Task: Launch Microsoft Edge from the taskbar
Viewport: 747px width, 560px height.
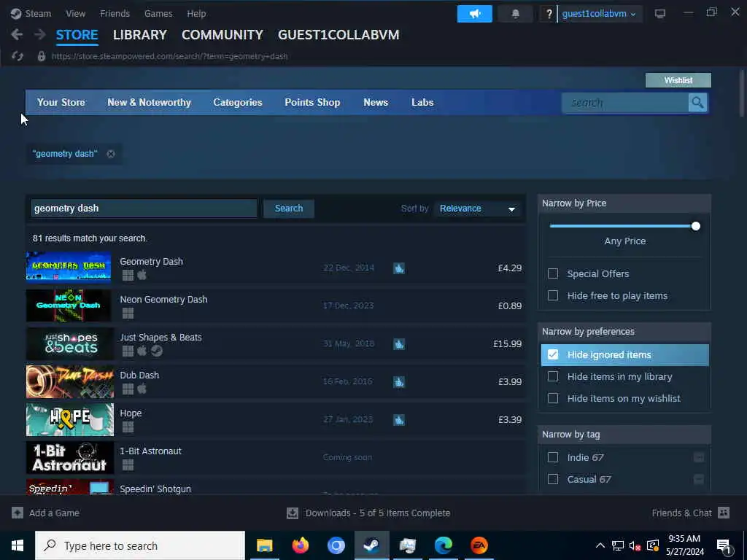Action: pyautogui.click(x=443, y=545)
